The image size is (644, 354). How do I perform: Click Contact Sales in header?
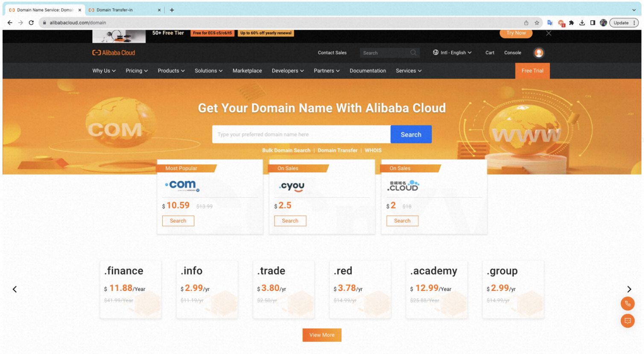332,52
